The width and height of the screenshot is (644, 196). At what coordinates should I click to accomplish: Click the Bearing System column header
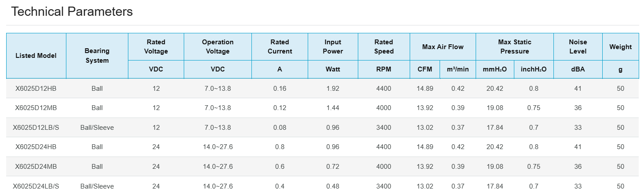pyautogui.click(x=97, y=56)
